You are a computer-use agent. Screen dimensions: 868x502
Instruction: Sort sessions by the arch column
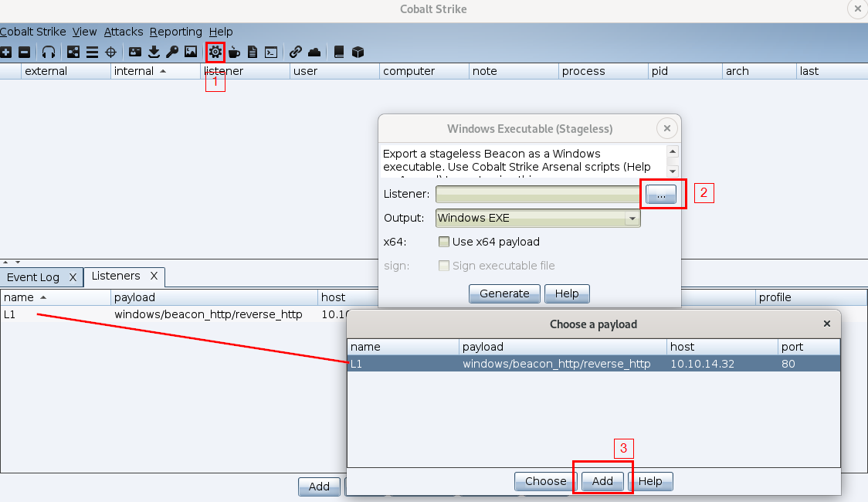tap(760, 71)
